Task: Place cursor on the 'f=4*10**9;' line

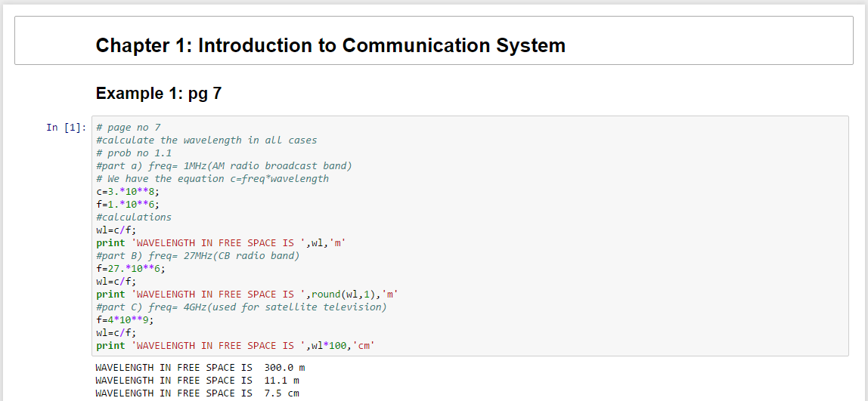Action: point(125,320)
